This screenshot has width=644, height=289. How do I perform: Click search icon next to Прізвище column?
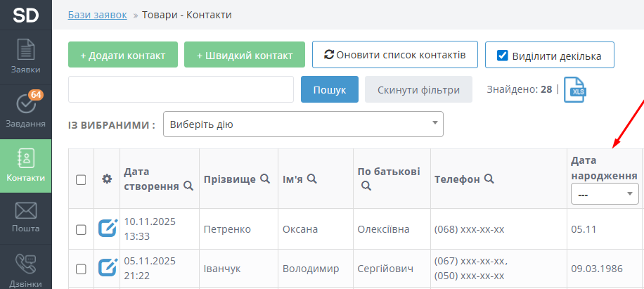click(265, 179)
